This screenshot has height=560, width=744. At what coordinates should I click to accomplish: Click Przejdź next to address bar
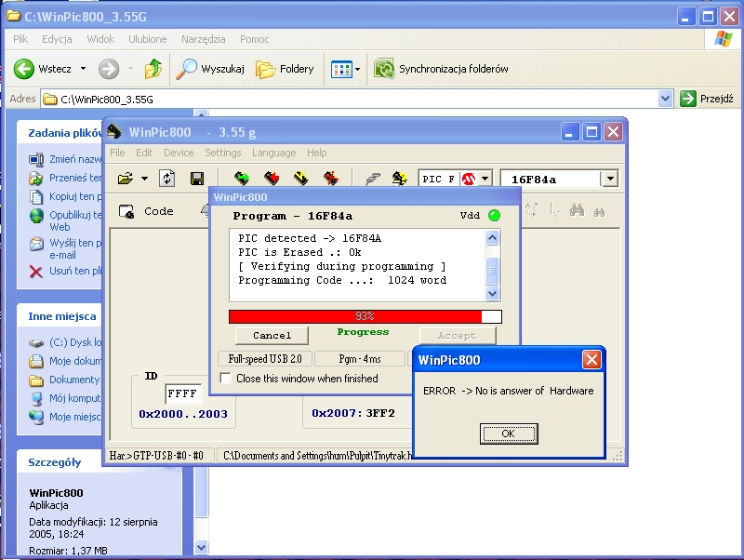pos(707,99)
